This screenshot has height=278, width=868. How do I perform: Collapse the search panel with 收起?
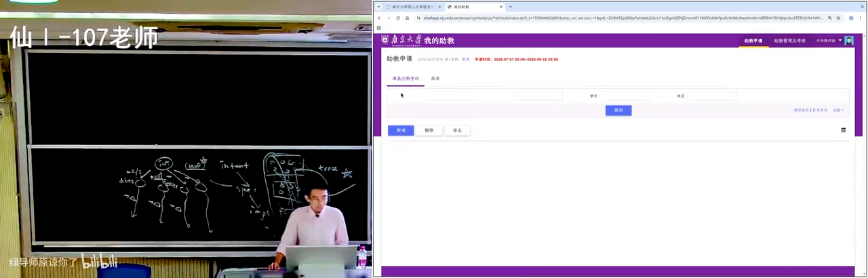tap(838, 110)
